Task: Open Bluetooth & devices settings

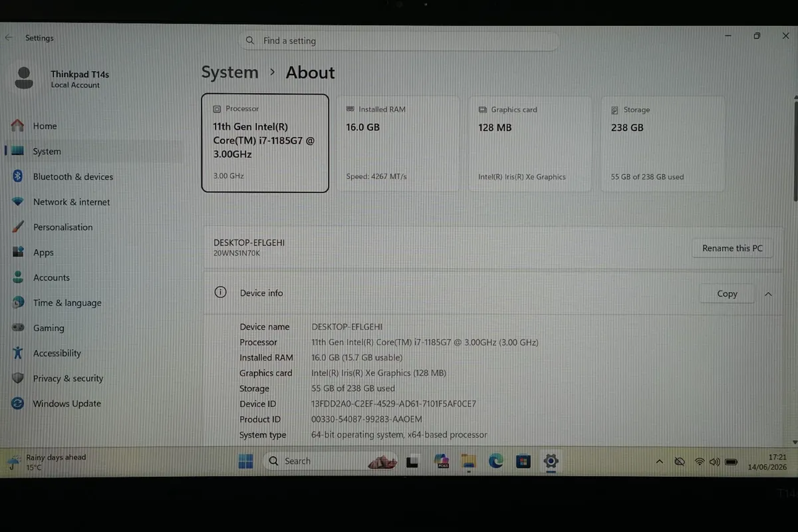Action: tap(93, 176)
